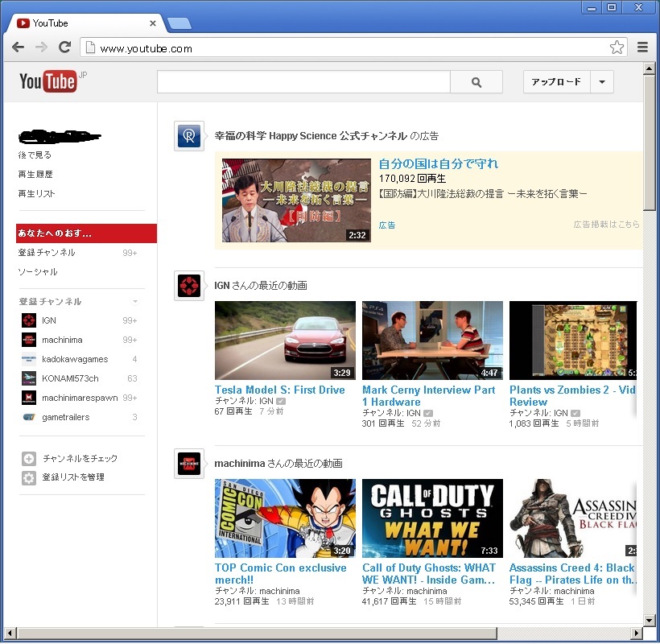Click machinima icon in subscriptions sidebar
Image resolution: width=660 pixels, height=644 pixels.
(29, 340)
